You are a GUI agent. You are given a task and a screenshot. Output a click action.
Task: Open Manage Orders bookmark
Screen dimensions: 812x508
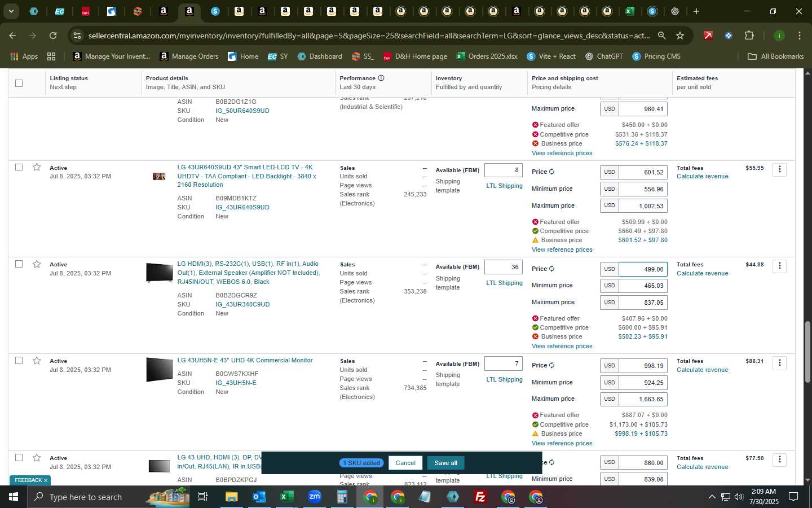(x=189, y=56)
